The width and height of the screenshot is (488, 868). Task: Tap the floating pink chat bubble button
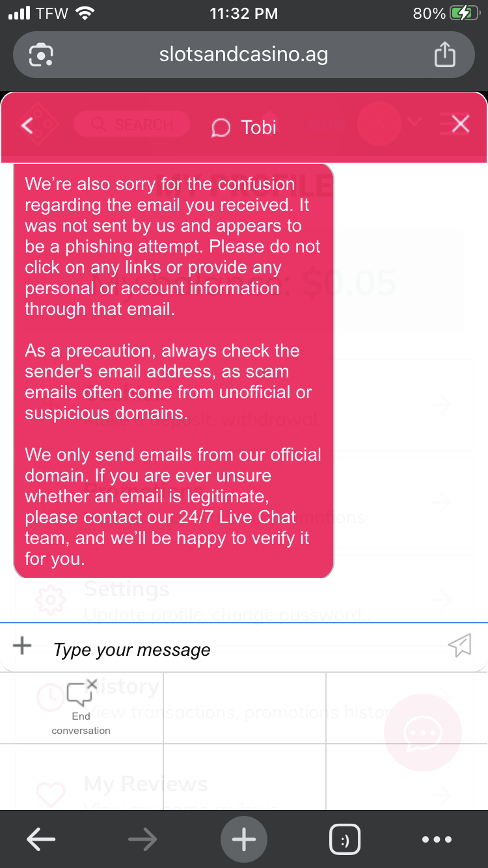tap(423, 733)
